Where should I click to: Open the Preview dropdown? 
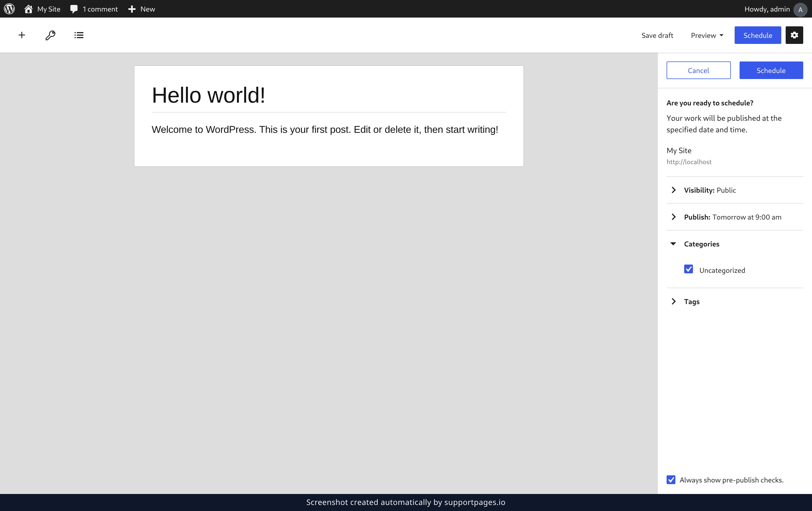pos(707,35)
